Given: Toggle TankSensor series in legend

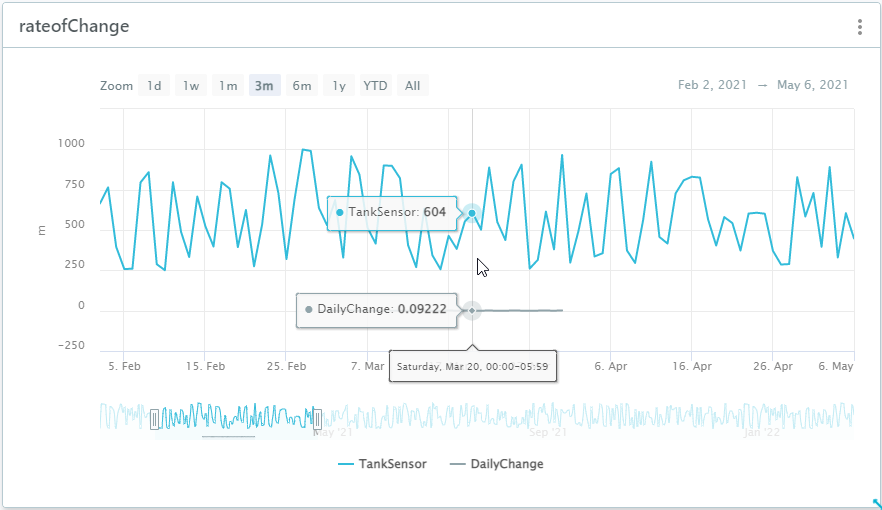Looking at the screenshot, I should coord(382,464).
